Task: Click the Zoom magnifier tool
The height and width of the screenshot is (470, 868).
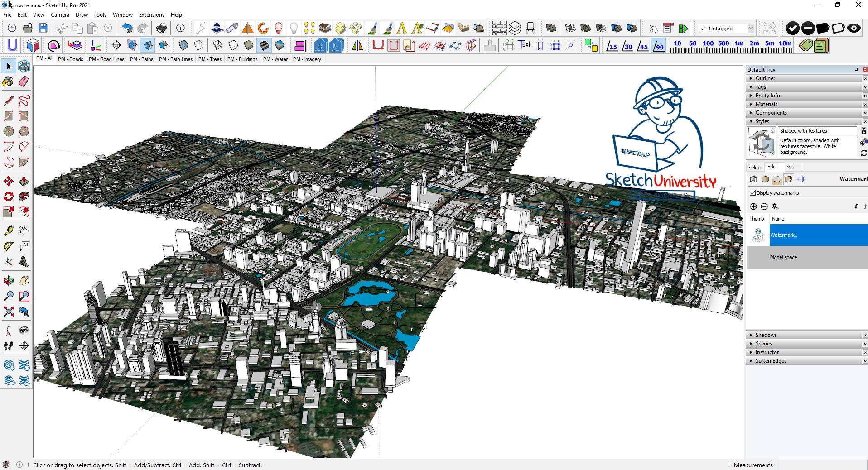Action: 9,296
